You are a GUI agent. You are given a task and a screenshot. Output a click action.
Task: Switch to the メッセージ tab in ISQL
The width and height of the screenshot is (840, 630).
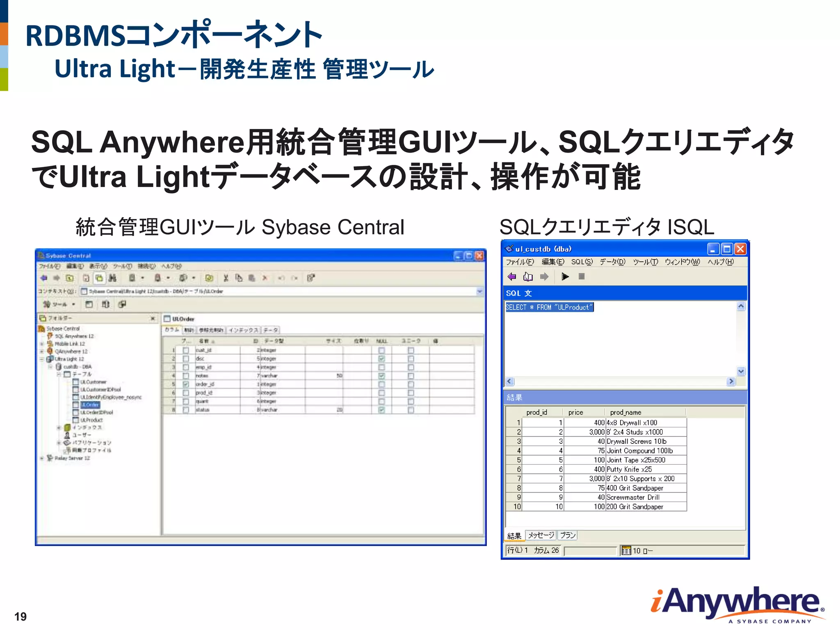coord(541,535)
